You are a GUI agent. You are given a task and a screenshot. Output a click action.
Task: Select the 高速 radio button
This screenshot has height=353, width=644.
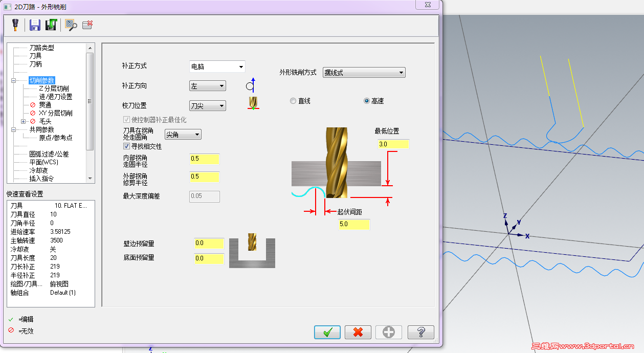[x=367, y=101]
